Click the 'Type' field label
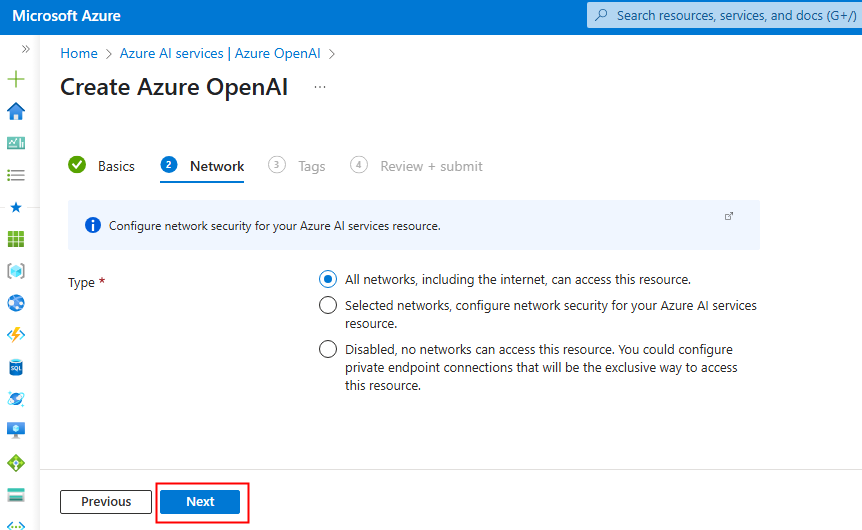This screenshot has height=530, width=862. click(81, 283)
